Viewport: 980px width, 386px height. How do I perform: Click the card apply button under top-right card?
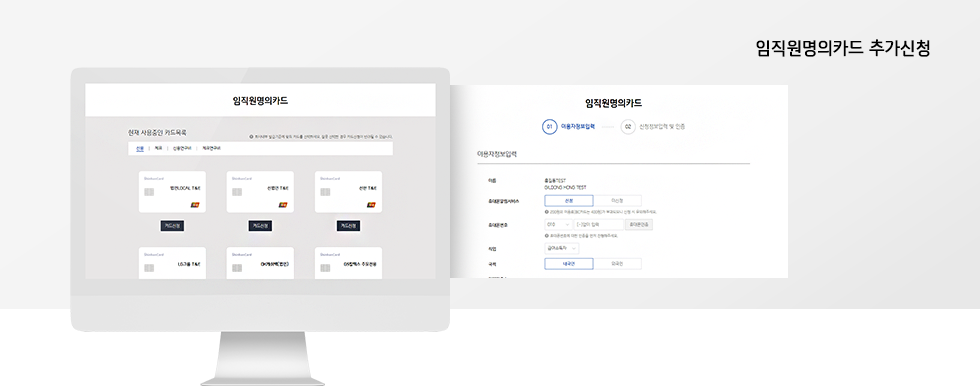point(349,225)
